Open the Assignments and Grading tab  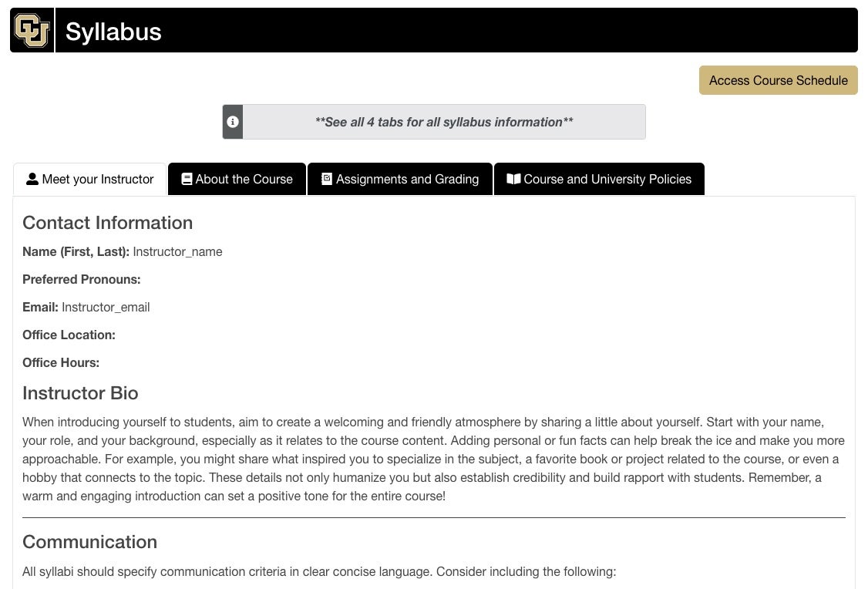coord(400,179)
